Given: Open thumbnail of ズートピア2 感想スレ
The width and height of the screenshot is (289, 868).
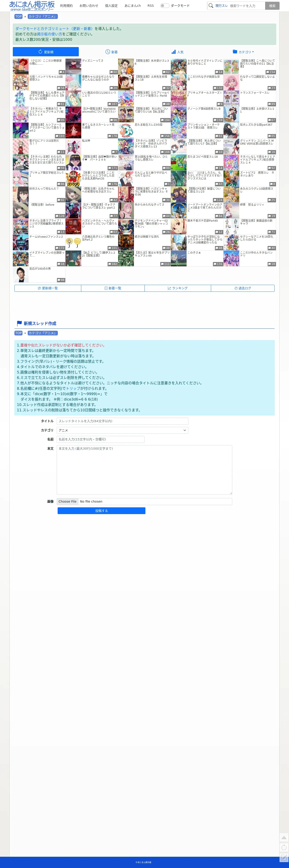Looking at the screenshot, I should 231,178.
